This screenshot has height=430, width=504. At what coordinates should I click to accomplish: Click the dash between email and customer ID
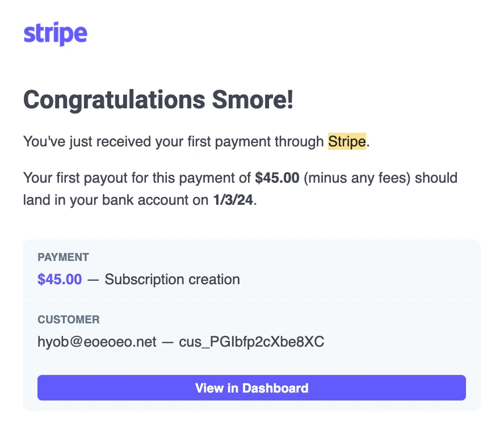pos(167,343)
